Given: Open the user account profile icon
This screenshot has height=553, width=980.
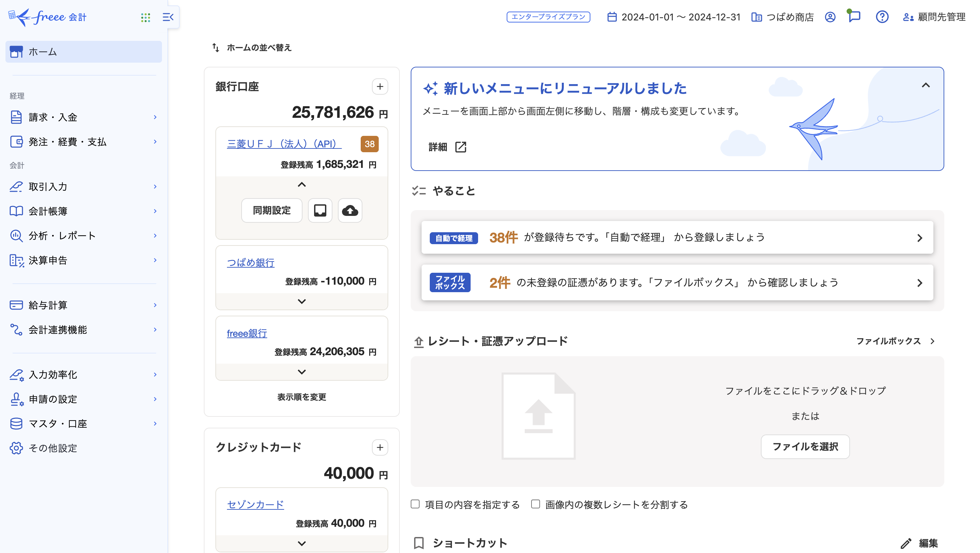Looking at the screenshot, I should coord(830,17).
